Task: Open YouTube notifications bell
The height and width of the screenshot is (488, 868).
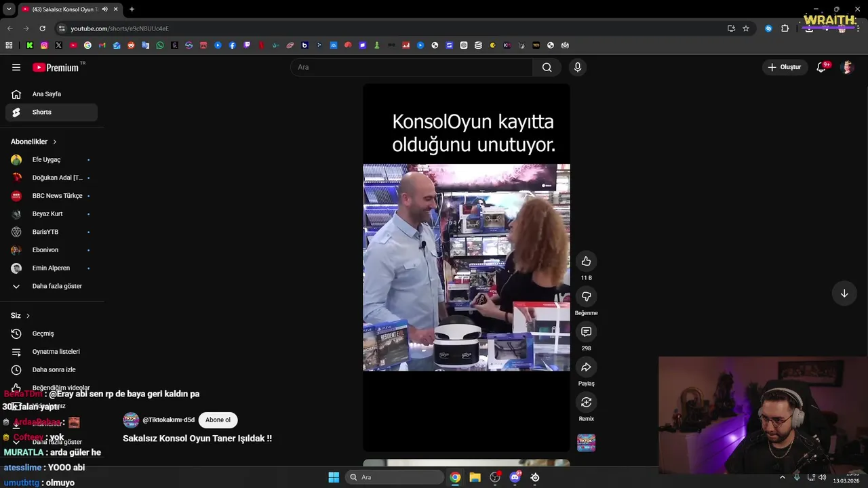Action: pyautogui.click(x=821, y=67)
